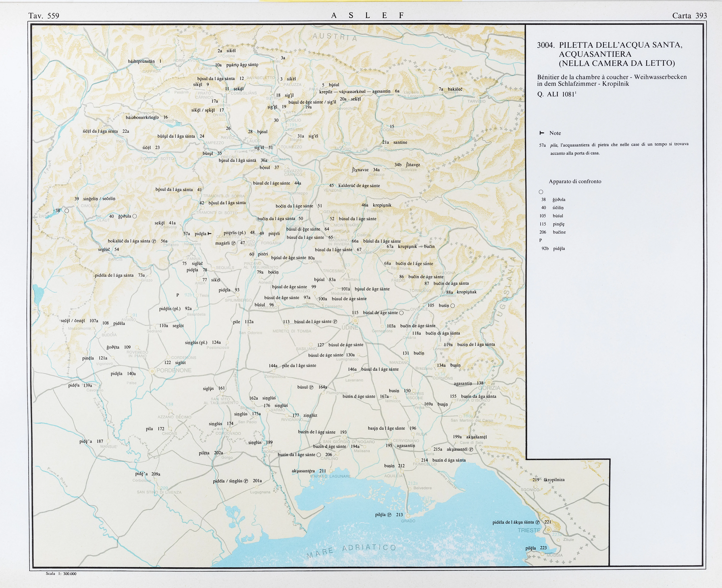Click the legend entry 92b pidéla

[x=553, y=249]
